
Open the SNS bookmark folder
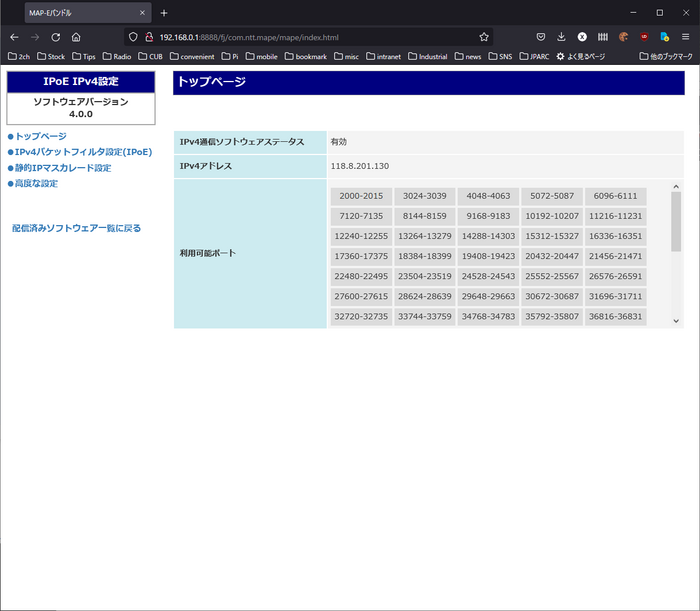pos(500,57)
